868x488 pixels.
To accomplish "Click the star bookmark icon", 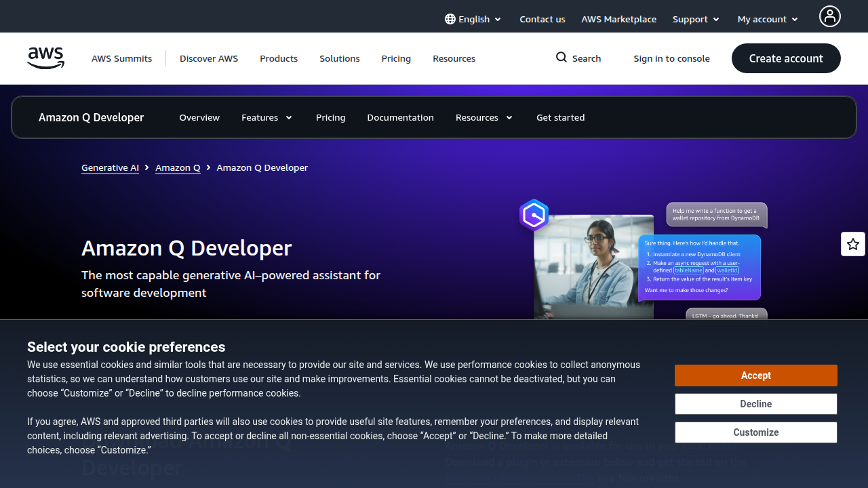I will click(853, 244).
